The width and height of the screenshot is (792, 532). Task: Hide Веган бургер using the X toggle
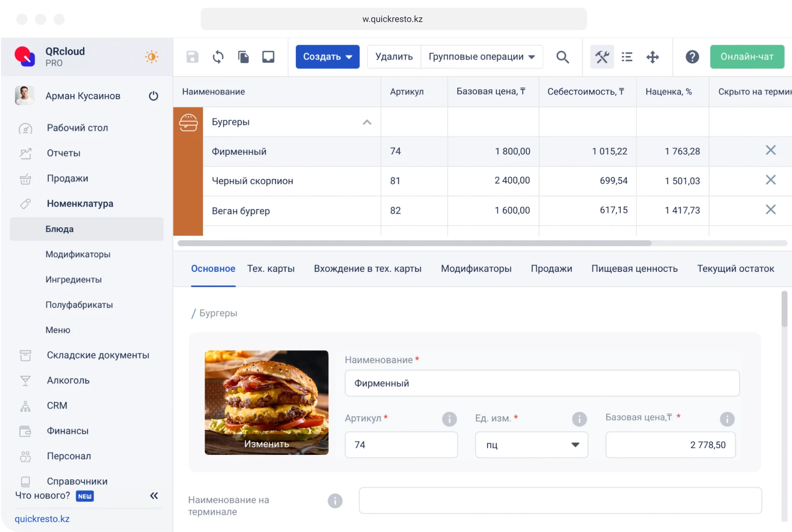[770, 210]
